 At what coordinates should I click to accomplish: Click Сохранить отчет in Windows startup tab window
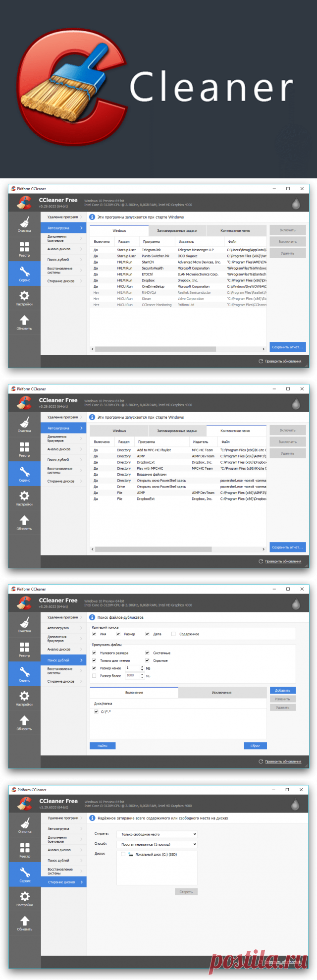pos(287,347)
